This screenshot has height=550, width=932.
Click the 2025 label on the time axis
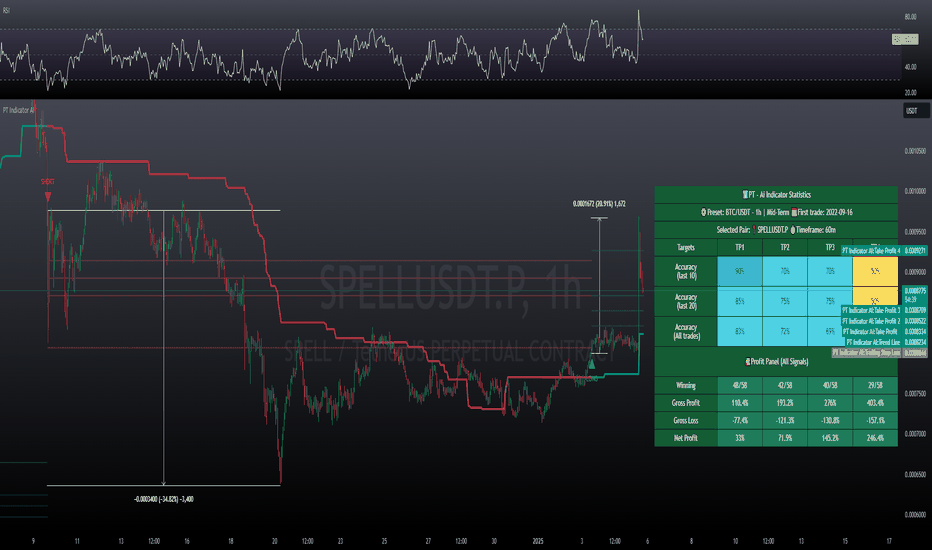(x=537, y=541)
